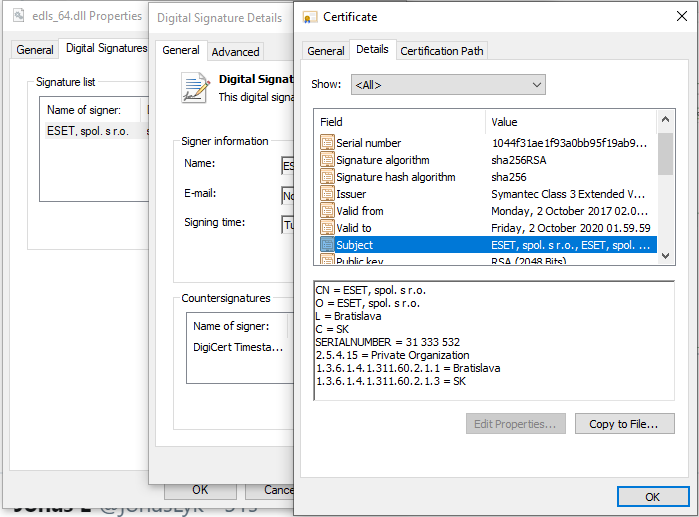Viewport: 699px width, 517px height.
Task: Click Copy to File button
Action: [x=624, y=424]
